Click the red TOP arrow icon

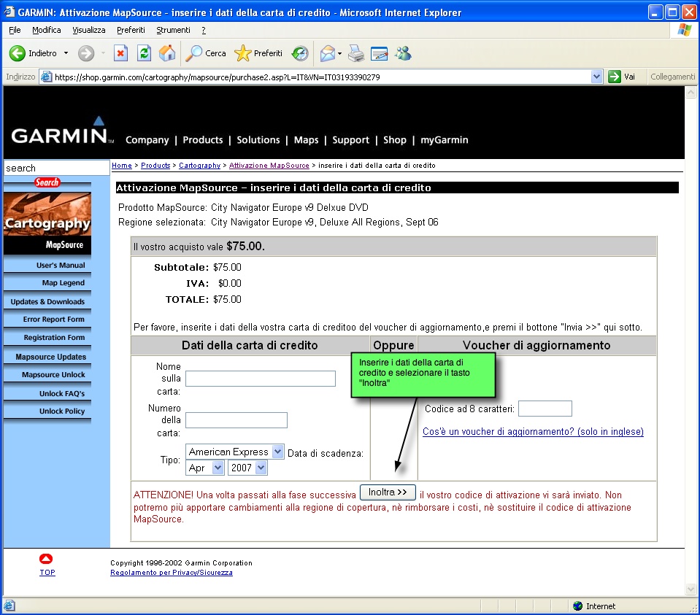[47, 560]
